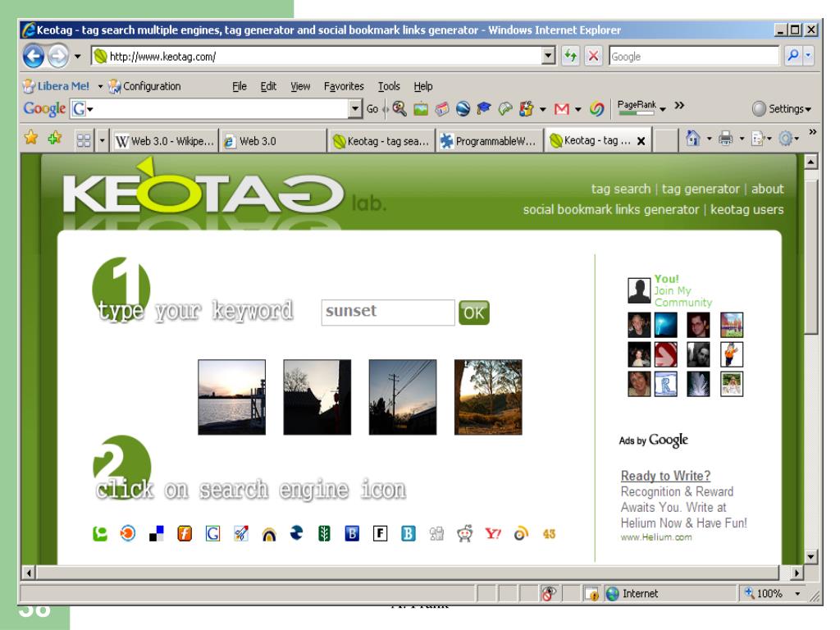The width and height of the screenshot is (840, 630).
Task: Click the Add to Favorites plus-star icon
Action: click(x=55, y=138)
